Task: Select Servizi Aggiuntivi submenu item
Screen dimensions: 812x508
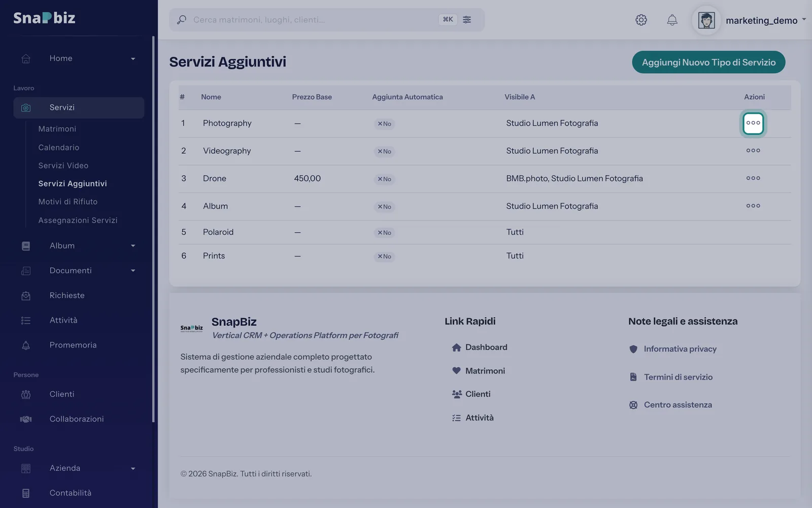Action: [x=73, y=183]
